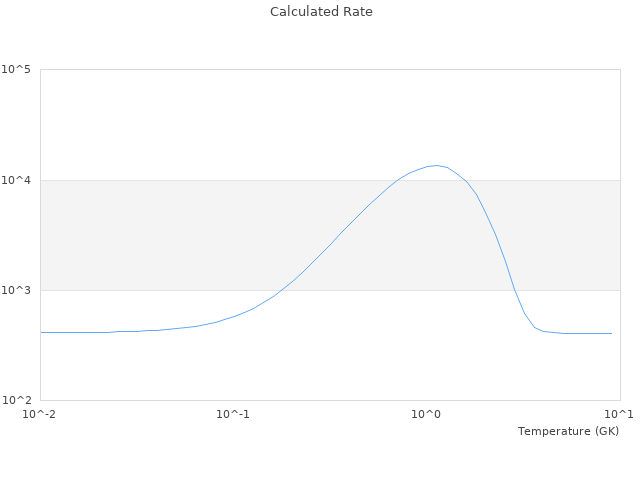The width and height of the screenshot is (640, 480).
Task: Select the 10^3 y-axis tick label
Action: point(16,290)
